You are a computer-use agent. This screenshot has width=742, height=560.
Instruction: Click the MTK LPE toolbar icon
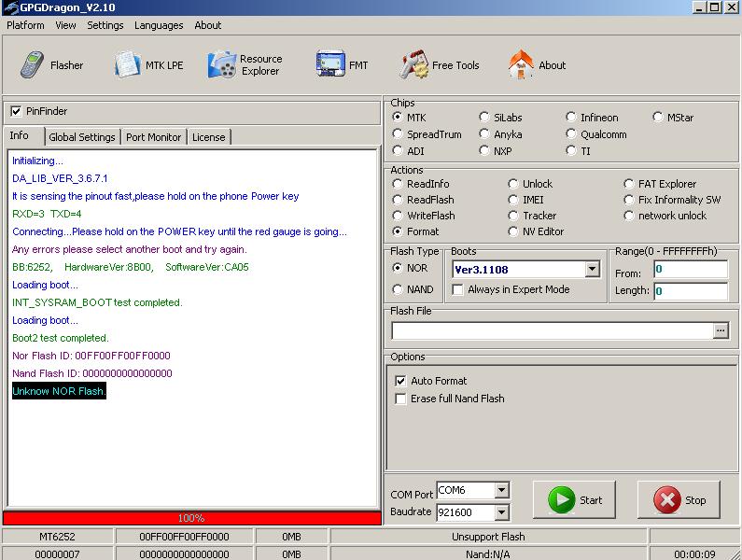(x=128, y=65)
